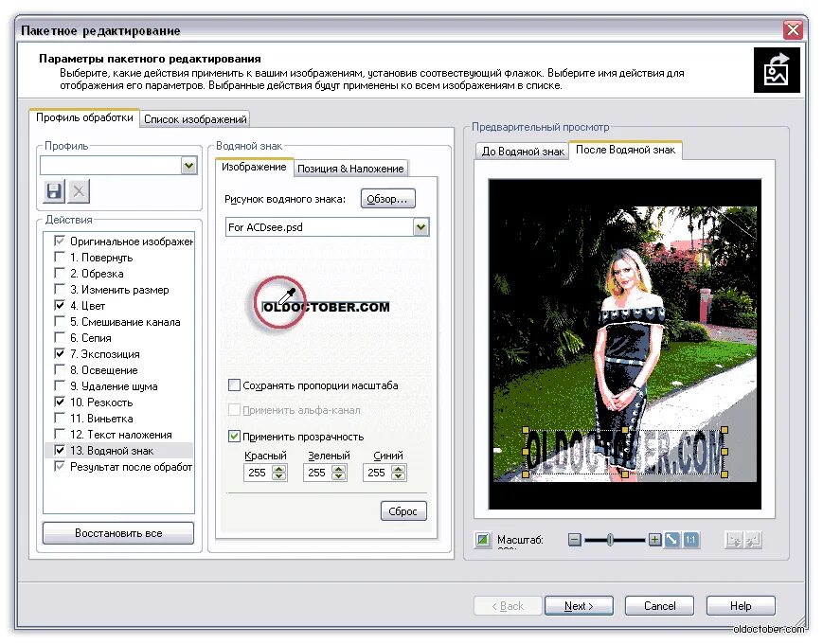Click the Cancel button
Screen dimensions: 823x644
point(659,606)
